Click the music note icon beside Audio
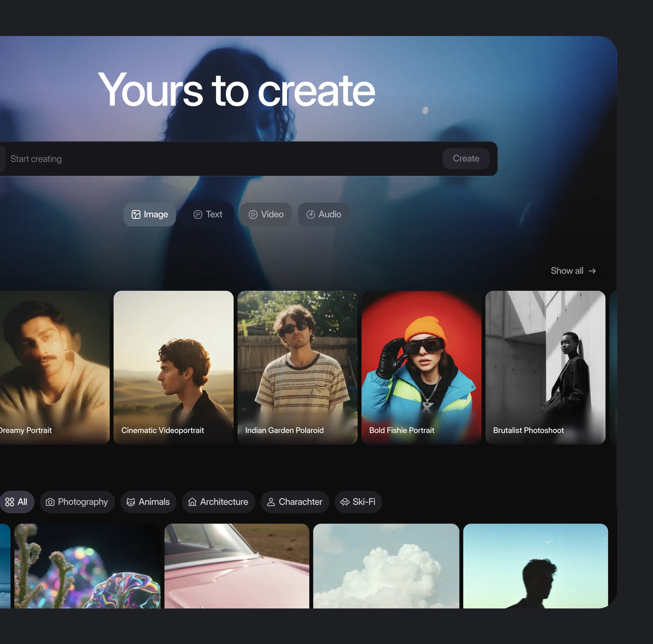The height and width of the screenshot is (644, 653). [311, 214]
